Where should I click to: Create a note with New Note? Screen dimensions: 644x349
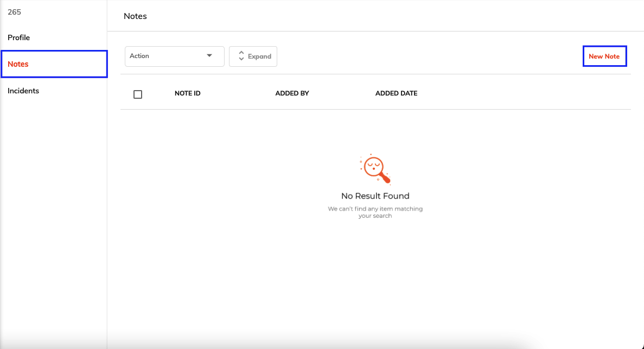604,56
